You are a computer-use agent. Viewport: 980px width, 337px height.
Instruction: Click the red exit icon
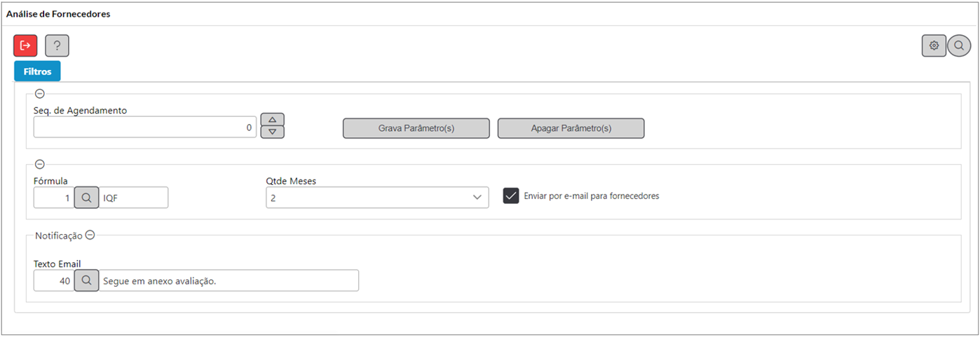coord(25,46)
